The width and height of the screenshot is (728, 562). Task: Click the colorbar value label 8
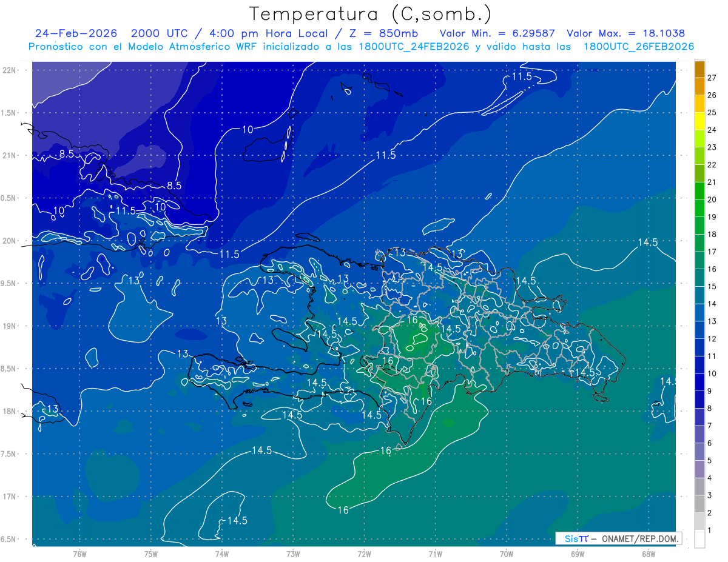(710, 408)
